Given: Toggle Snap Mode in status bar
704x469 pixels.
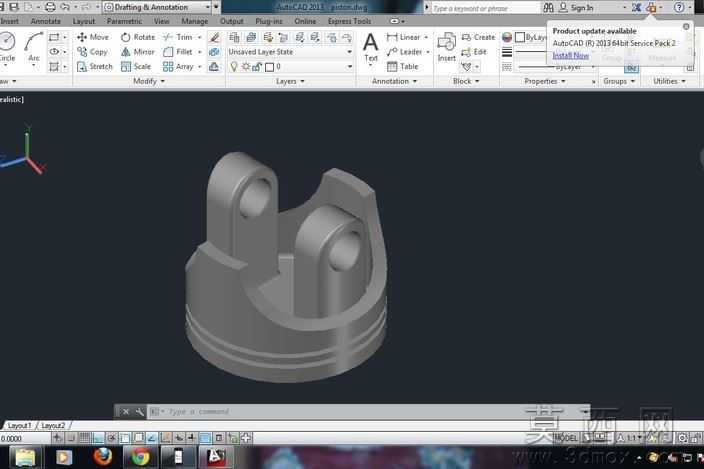Looking at the screenshot, I should [x=71, y=438].
